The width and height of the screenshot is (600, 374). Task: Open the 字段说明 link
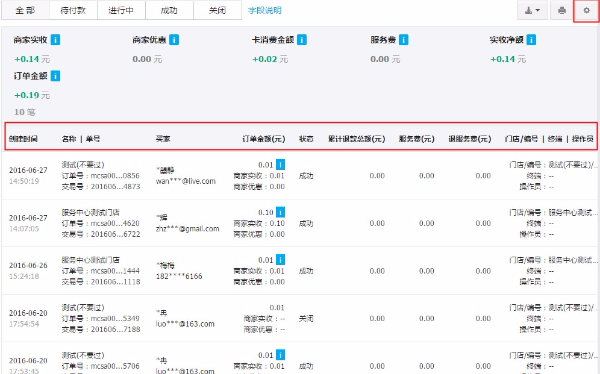point(265,10)
